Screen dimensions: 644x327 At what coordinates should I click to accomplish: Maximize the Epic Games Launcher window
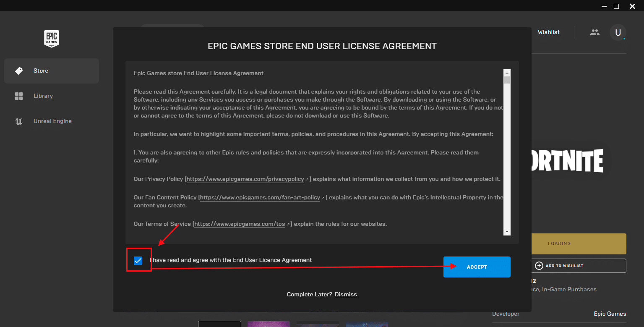click(x=616, y=6)
